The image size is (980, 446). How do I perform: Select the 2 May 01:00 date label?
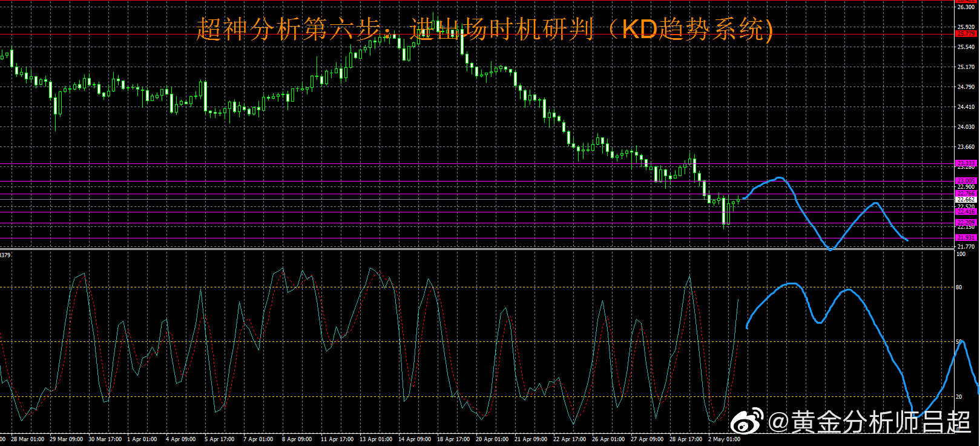tap(724, 439)
